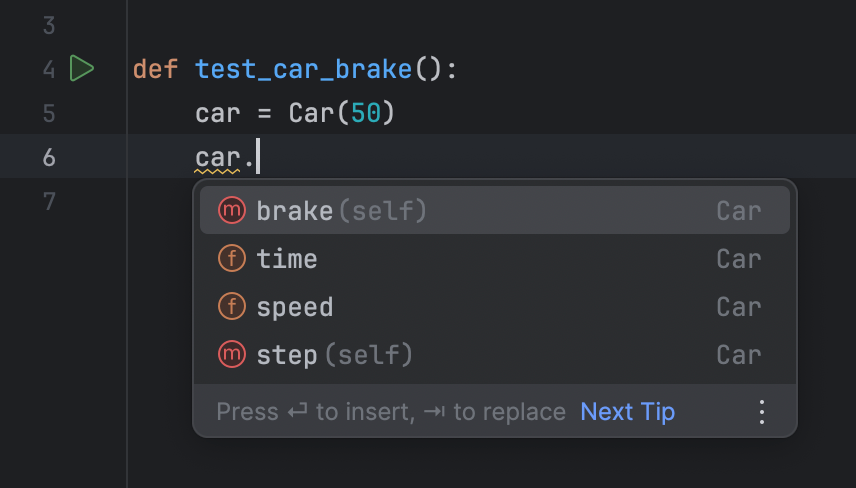Click line number 7 in the gutter

click(49, 201)
